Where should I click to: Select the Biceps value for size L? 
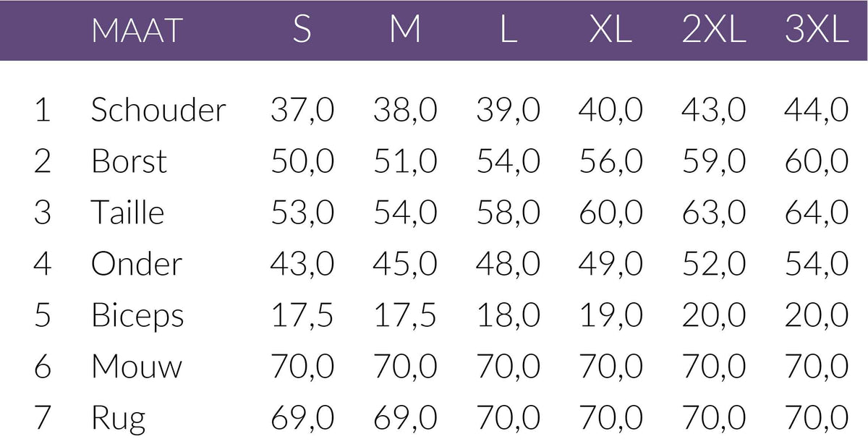(x=508, y=316)
